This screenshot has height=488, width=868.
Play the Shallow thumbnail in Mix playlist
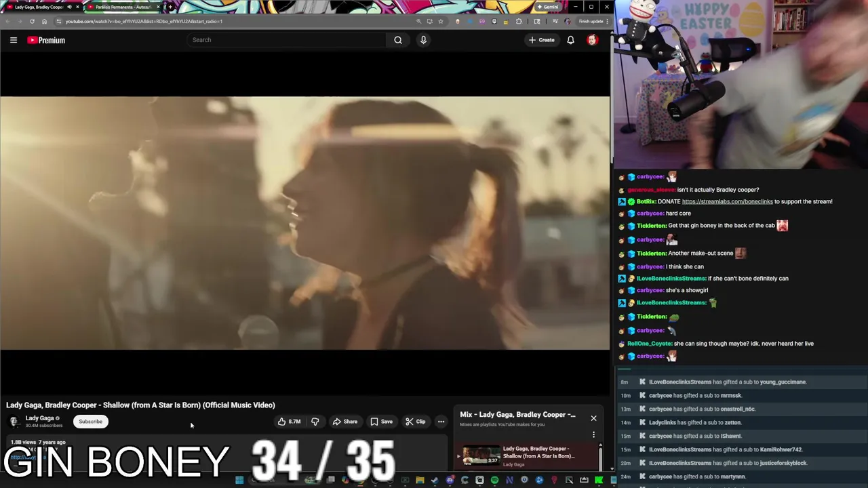coord(481,456)
